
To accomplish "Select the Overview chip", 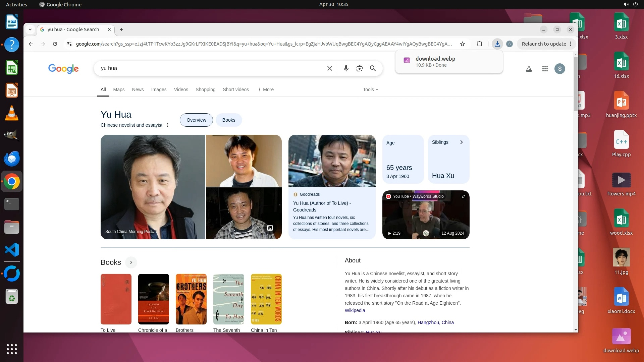I will (x=196, y=120).
